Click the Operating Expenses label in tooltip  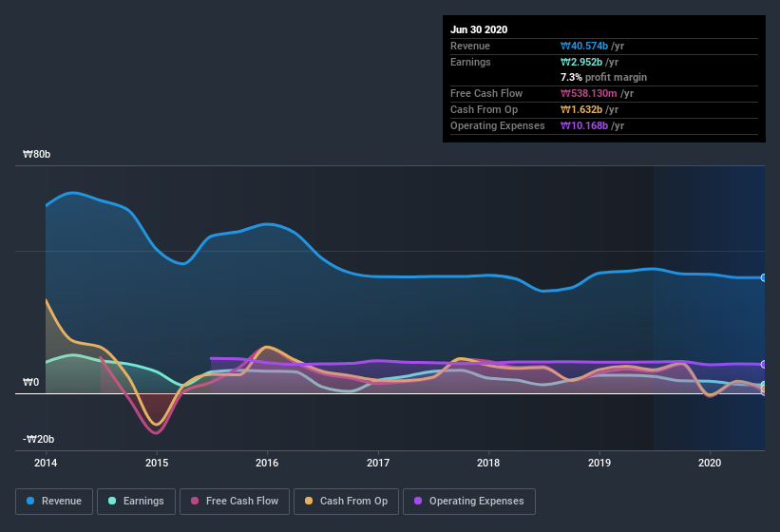[x=498, y=125]
